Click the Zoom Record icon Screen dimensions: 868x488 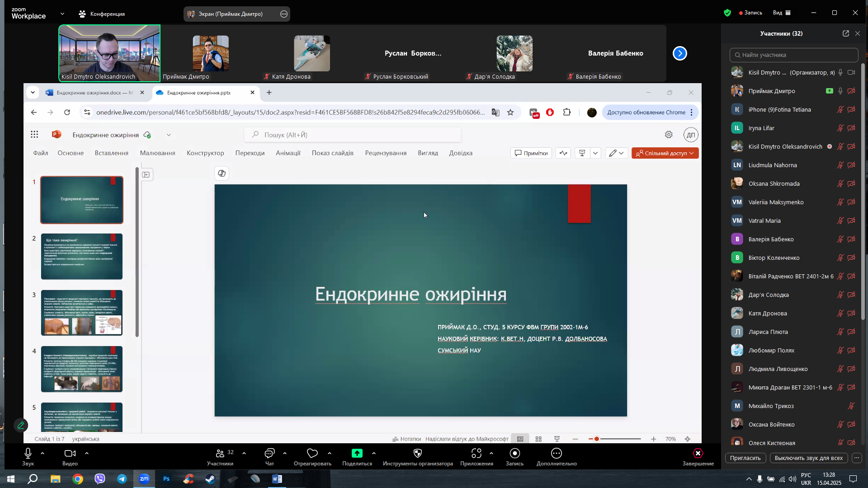pyautogui.click(x=514, y=453)
